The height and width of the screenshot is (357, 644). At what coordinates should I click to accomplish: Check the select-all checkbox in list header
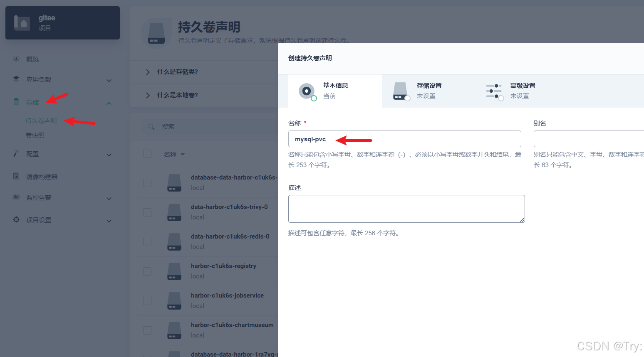click(x=147, y=153)
